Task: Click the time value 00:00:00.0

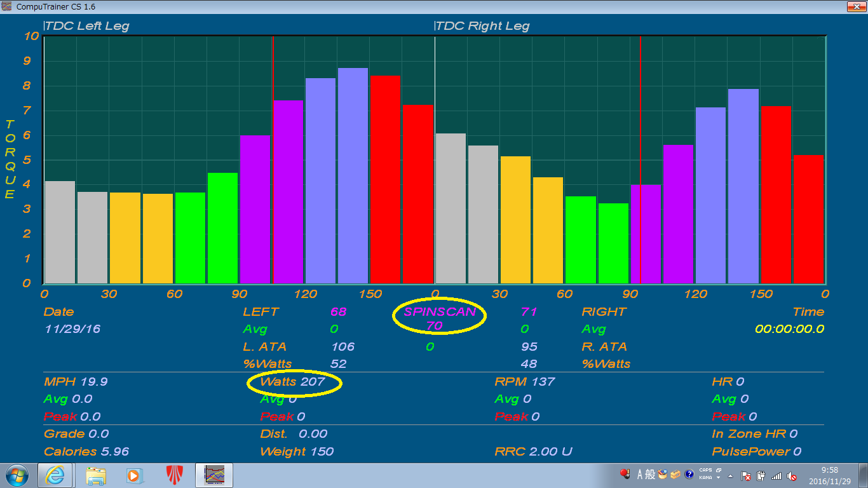Action: pyautogui.click(x=790, y=329)
